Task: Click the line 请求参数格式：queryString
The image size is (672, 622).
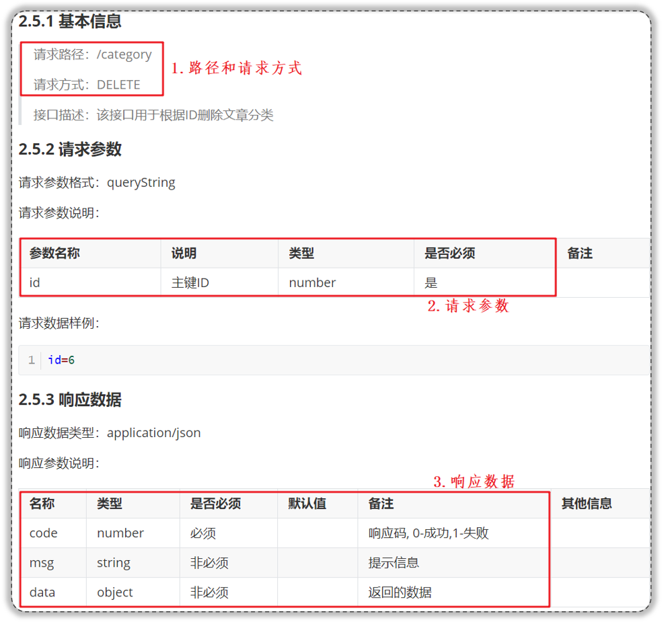Action: pyautogui.click(x=97, y=183)
